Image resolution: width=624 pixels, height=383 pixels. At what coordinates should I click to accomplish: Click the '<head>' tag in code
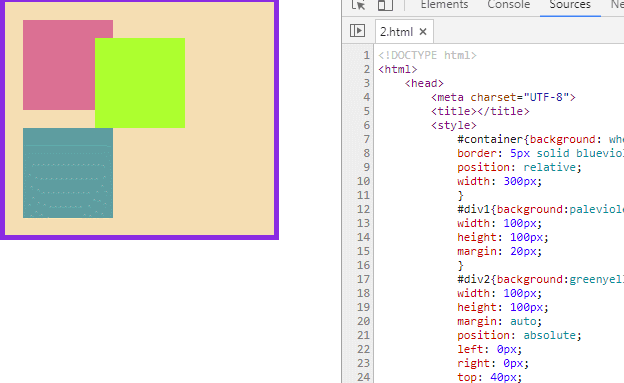pyautogui.click(x=424, y=83)
